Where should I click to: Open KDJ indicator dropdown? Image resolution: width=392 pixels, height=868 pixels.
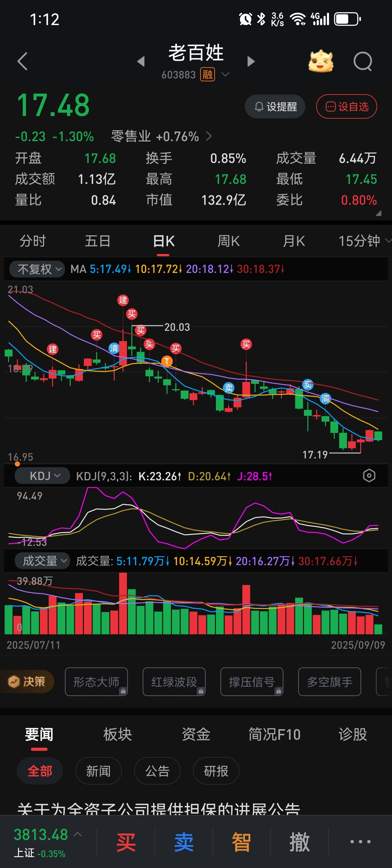42,476
